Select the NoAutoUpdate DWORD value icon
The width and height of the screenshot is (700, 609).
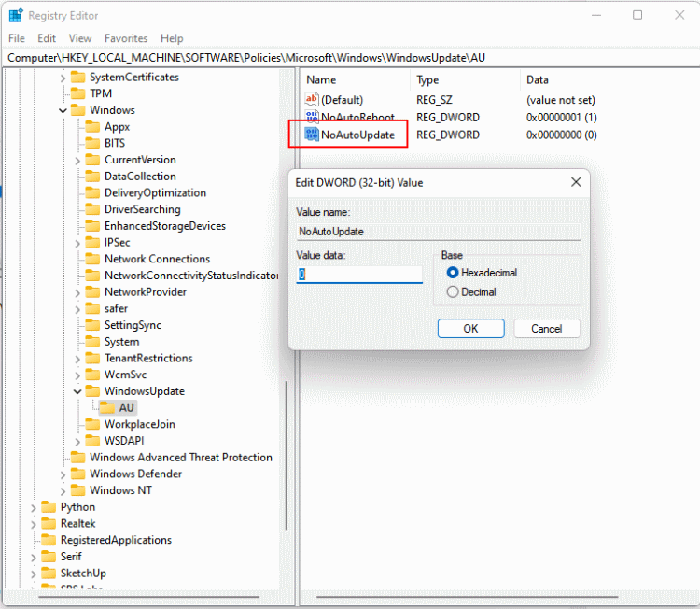312,135
